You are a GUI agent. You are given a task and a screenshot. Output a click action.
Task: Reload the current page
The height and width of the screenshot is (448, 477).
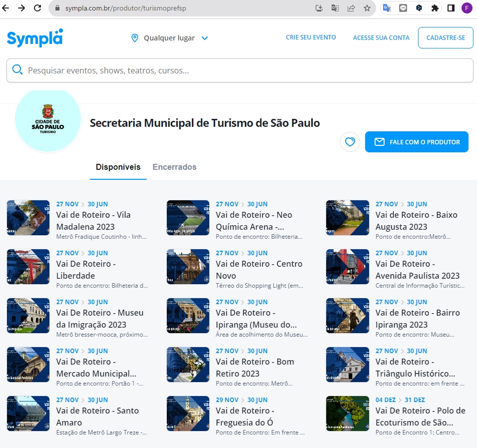pos(37,8)
